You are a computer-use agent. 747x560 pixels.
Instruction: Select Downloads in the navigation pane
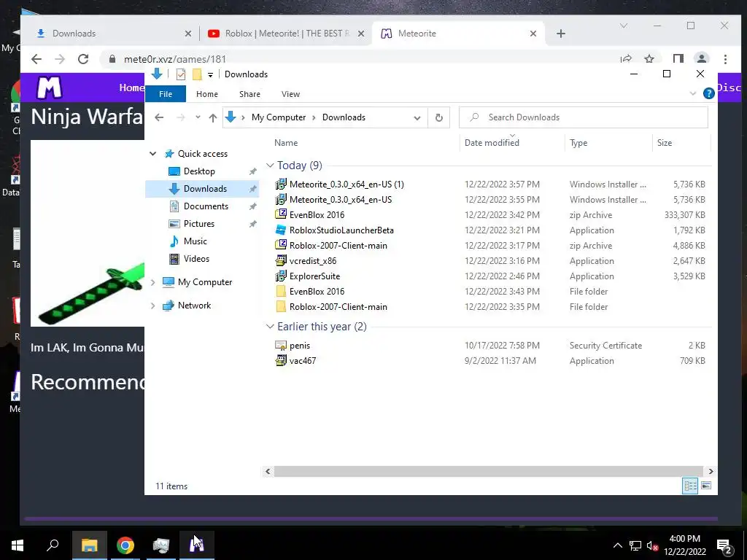pos(205,189)
